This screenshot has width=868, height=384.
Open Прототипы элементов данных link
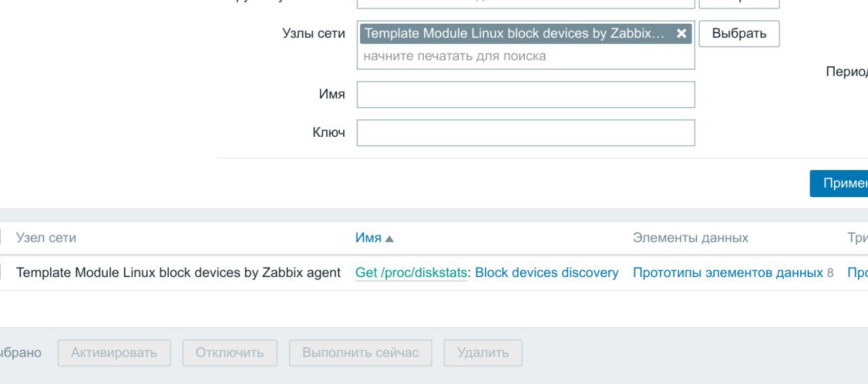point(728,273)
